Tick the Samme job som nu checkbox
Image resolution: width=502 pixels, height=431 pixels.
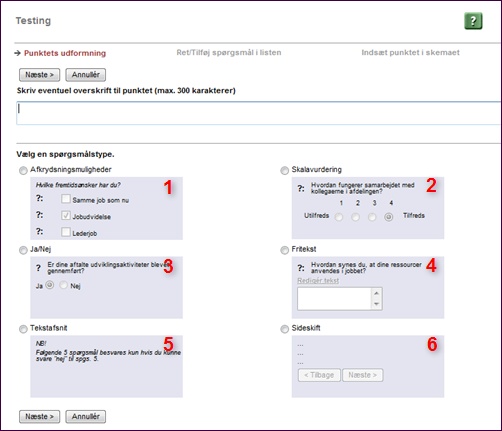tap(66, 199)
